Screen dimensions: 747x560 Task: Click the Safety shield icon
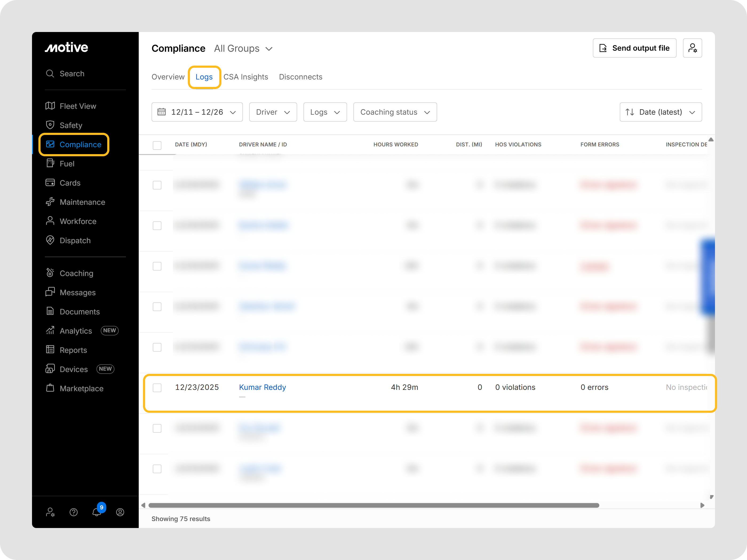50,125
